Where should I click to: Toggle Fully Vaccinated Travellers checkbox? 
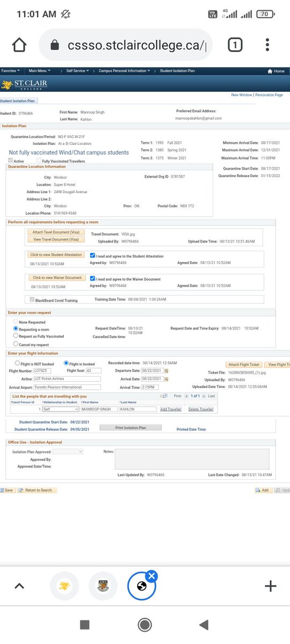tap(39, 161)
